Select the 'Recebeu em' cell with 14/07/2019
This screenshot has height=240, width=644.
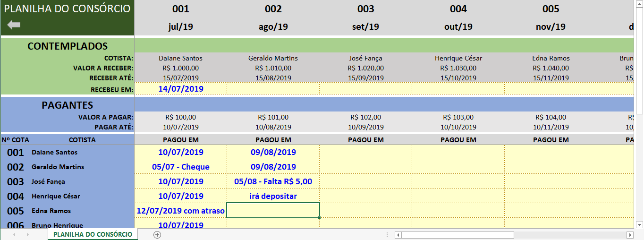[x=180, y=89]
